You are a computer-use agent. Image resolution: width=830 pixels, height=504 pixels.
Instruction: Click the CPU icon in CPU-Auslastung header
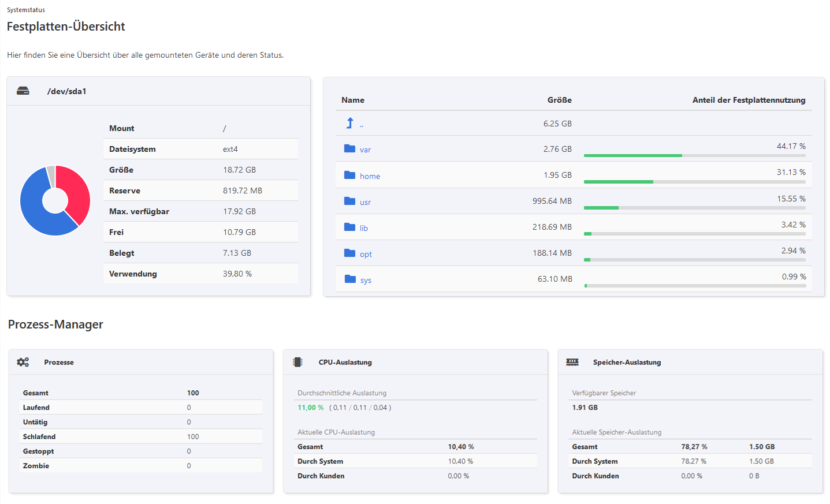click(297, 362)
